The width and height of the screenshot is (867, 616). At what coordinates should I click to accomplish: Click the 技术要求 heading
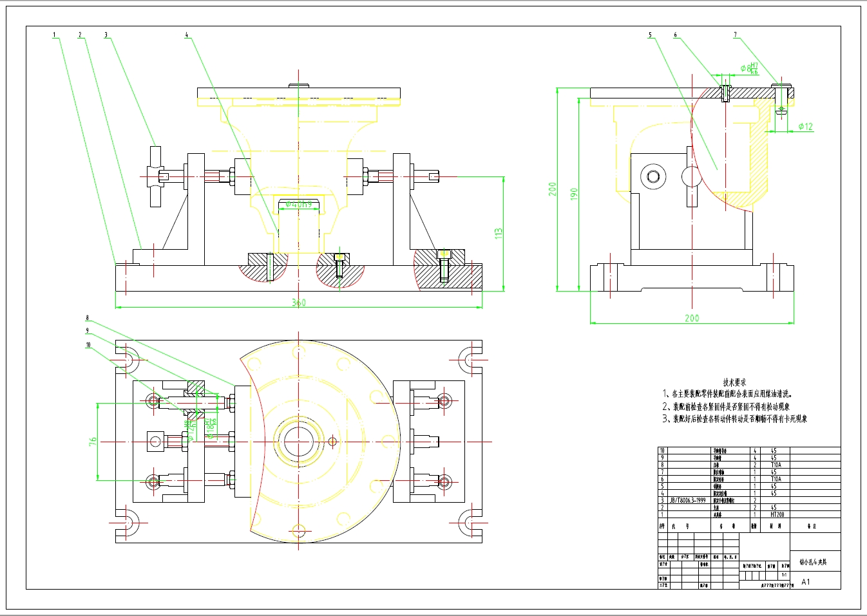(x=734, y=382)
